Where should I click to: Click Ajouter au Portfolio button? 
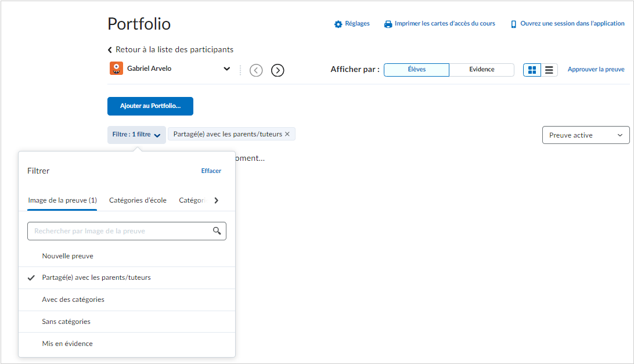(150, 106)
